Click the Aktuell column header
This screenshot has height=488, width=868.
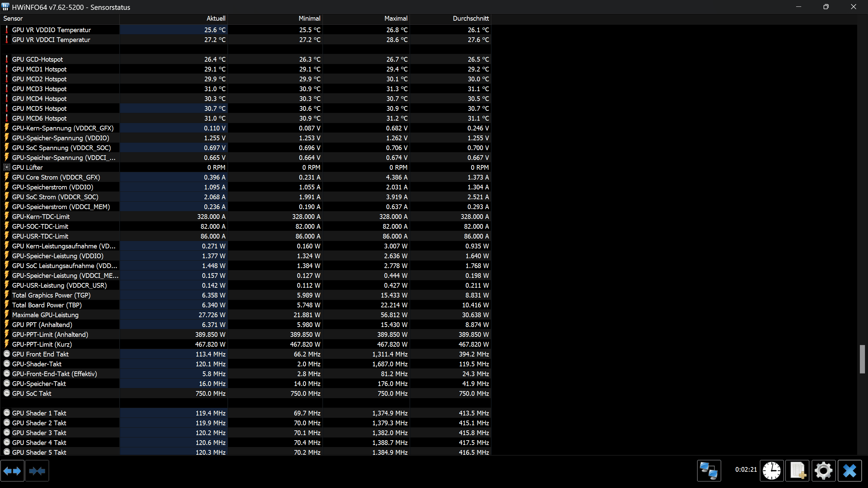click(x=216, y=18)
